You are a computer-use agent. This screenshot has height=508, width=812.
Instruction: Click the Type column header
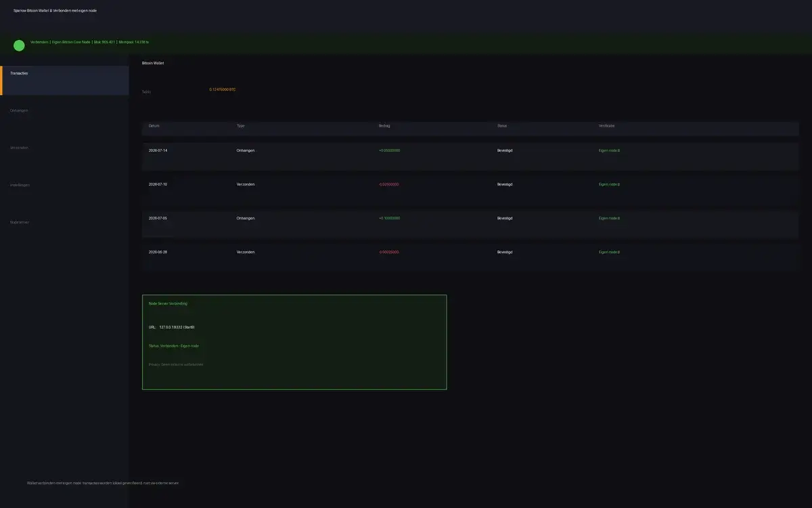(x=240, y=126)
